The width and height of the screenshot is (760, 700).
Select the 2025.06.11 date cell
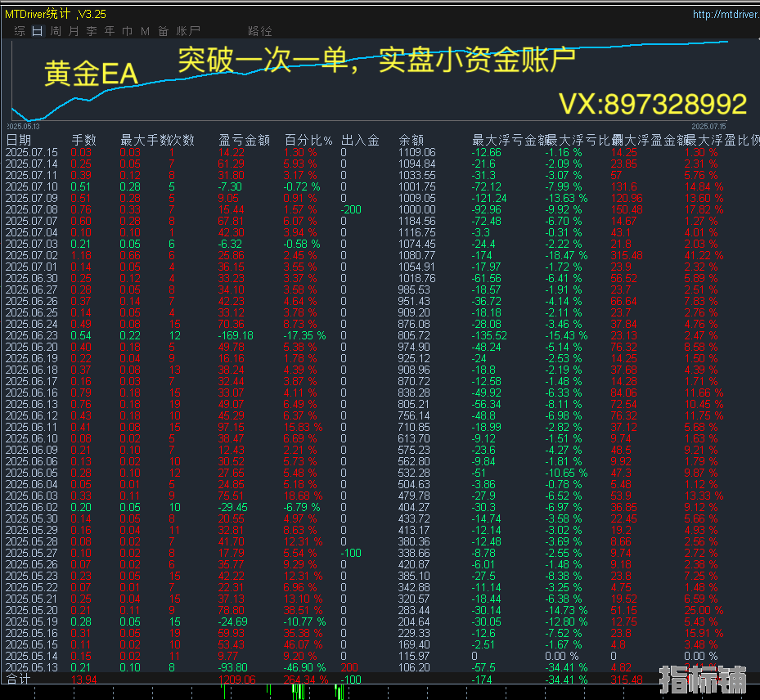32,427
